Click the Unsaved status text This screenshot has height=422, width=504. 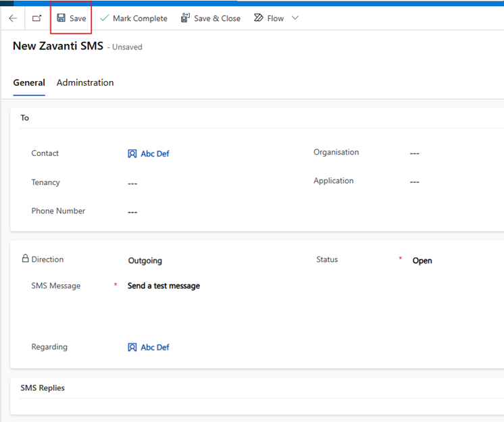tap(127, 47)
